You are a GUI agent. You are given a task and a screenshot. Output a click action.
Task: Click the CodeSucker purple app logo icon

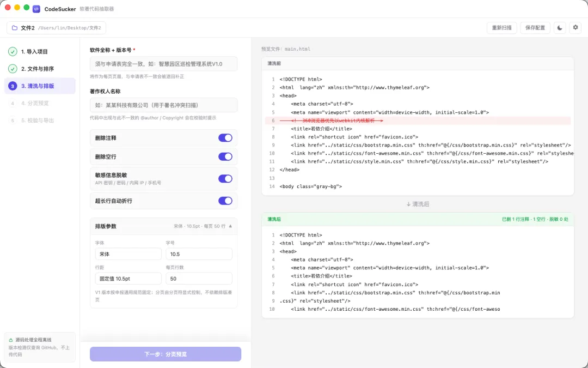point(36,9)
